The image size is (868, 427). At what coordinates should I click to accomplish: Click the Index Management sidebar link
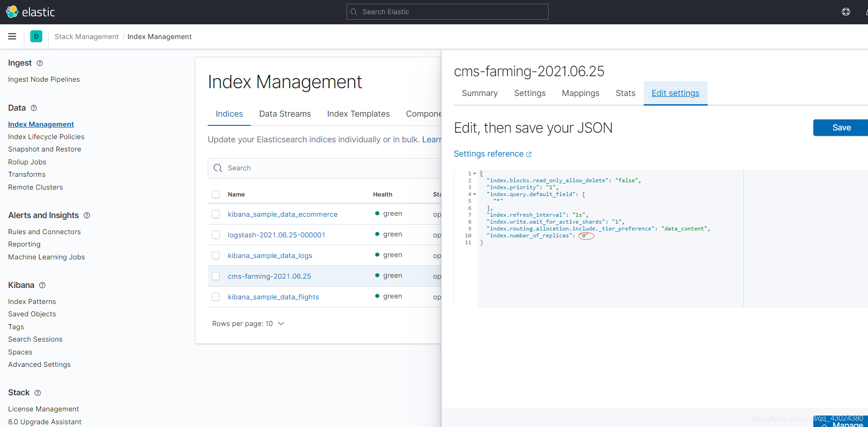coord(41,124)
